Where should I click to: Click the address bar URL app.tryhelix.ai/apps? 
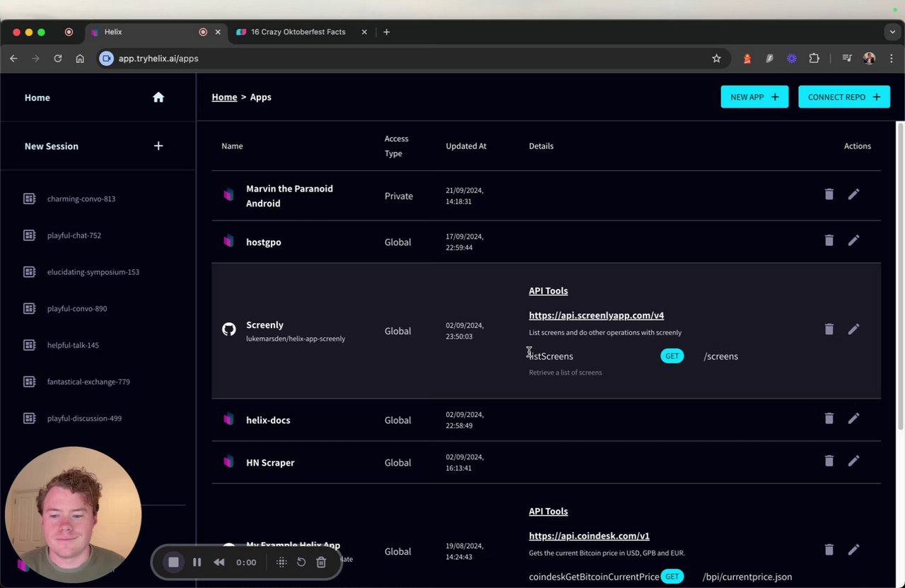pyautogui.click(x=158, y=59)
